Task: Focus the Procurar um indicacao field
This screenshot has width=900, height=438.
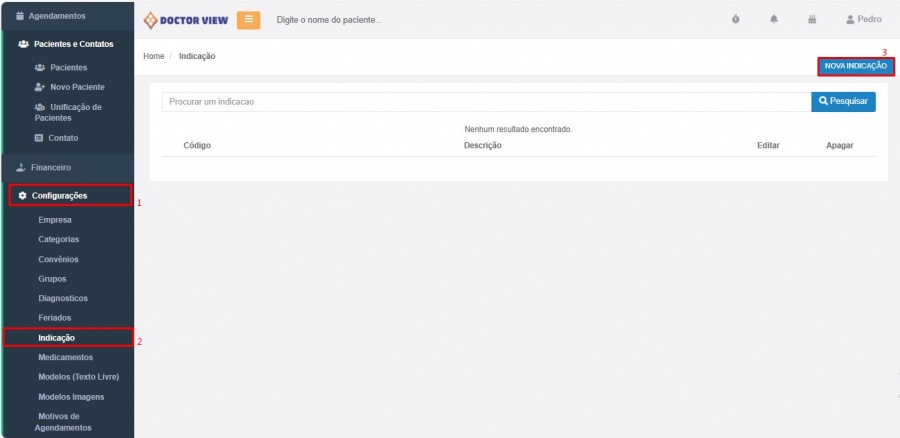Action: click(486, 101)
